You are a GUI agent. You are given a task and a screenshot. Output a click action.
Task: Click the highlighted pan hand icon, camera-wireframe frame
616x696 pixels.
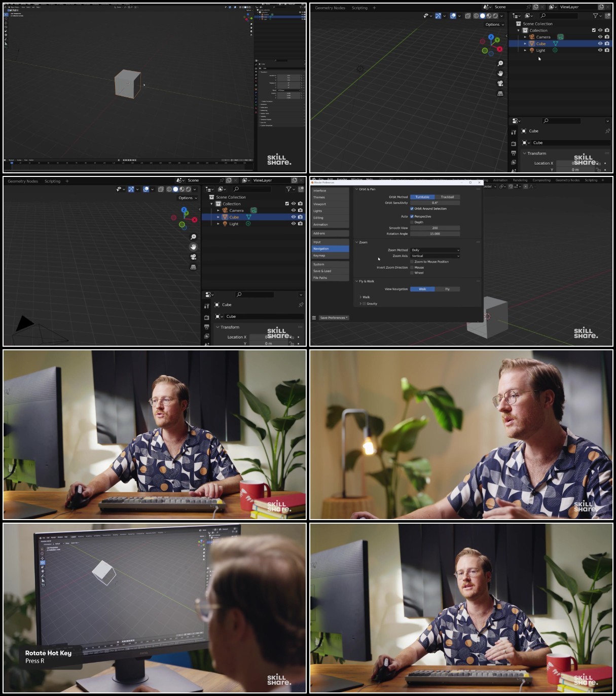coord(193,247)
